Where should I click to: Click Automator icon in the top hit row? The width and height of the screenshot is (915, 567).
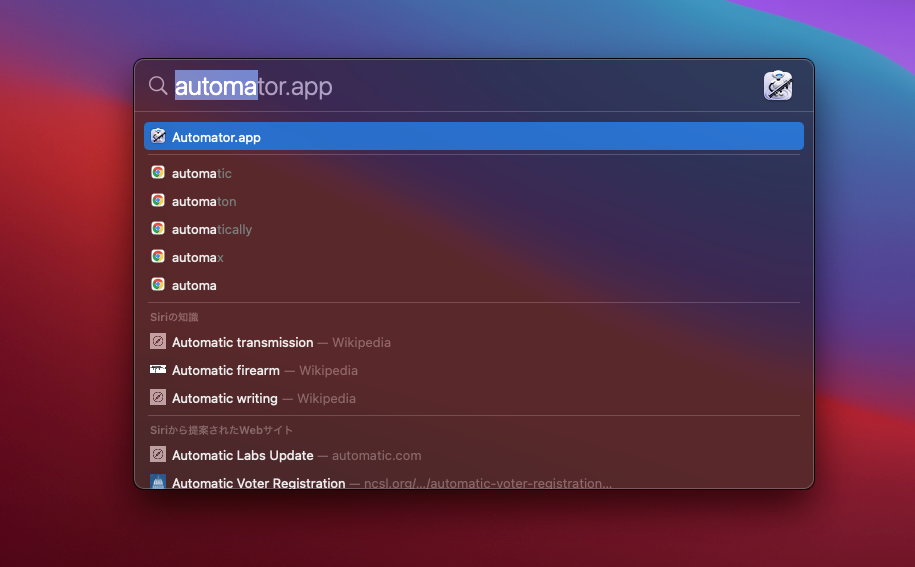(158, 136)
